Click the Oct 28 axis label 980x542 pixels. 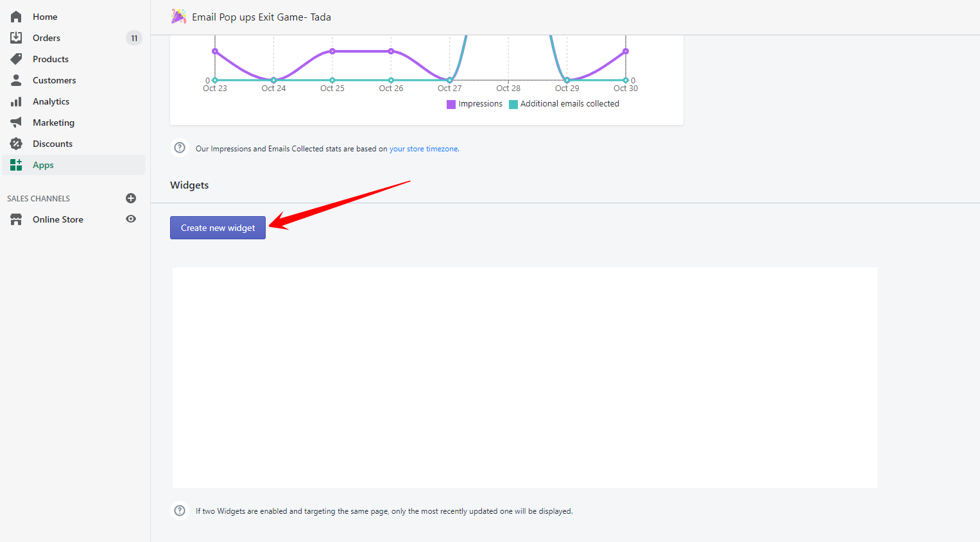(x=508, y=89)
